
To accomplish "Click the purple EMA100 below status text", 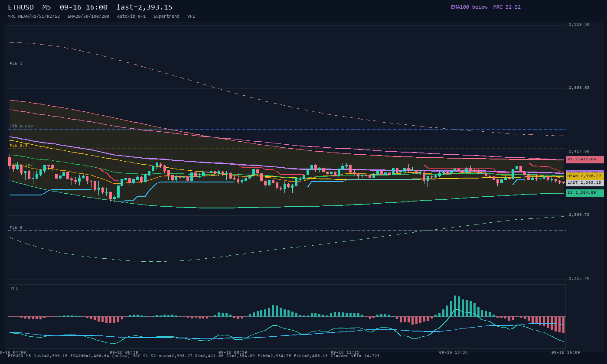I will pos(469,7).
